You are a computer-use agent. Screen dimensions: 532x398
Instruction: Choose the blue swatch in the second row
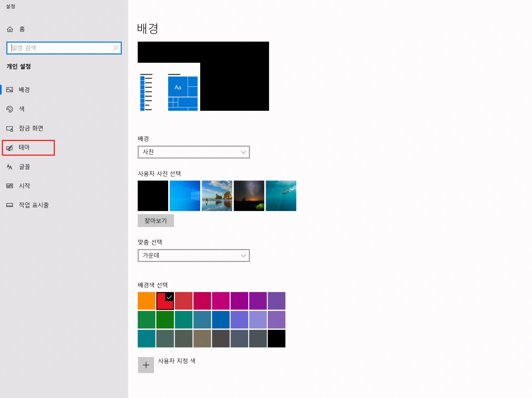click(x=221, y=320)
